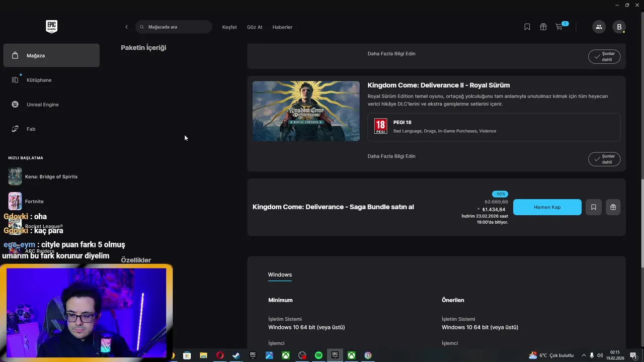The height and width of the screenshot is (362, 644).
Task: Click Şunlar dahil on Royal Sürüm card
Action: 604,159
